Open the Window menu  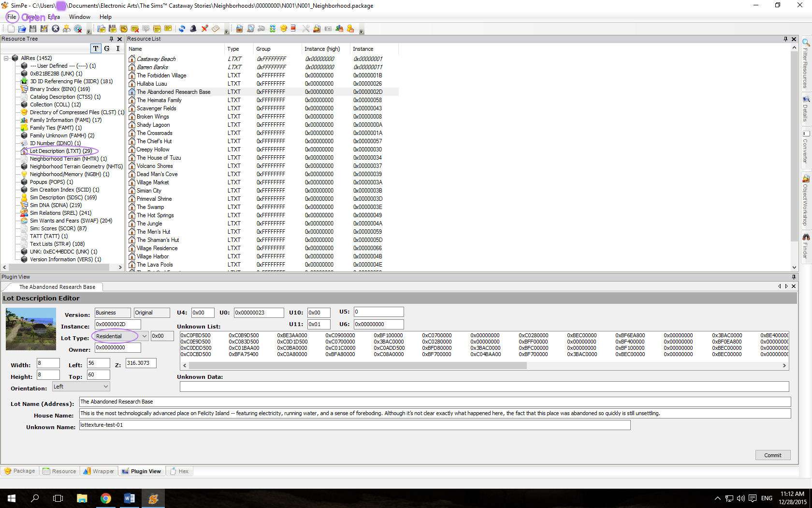click(79, 16)
